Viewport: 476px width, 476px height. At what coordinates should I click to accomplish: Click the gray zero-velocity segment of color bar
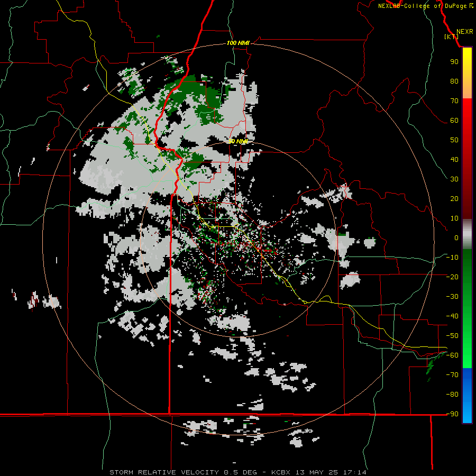pos(467,234)
